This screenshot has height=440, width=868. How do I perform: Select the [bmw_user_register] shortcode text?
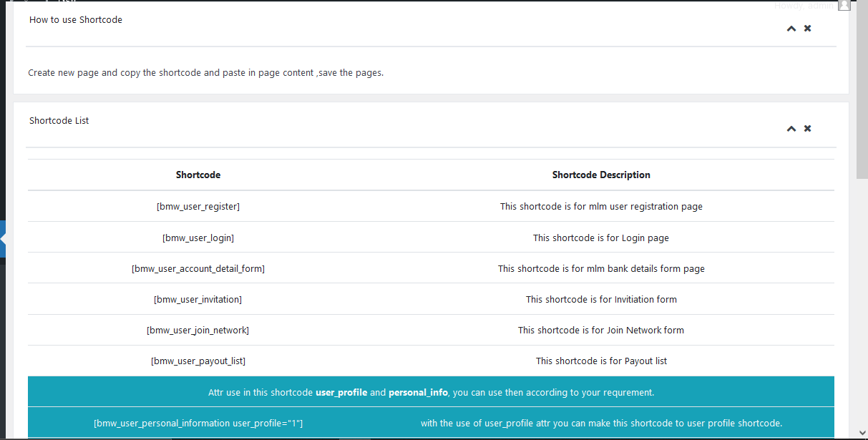[x=198, y=207]
